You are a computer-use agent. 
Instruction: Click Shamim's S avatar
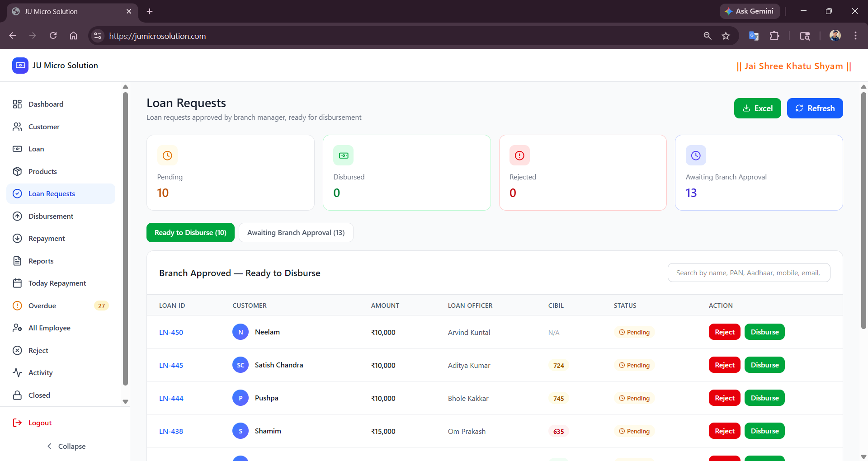pos(241,431)
